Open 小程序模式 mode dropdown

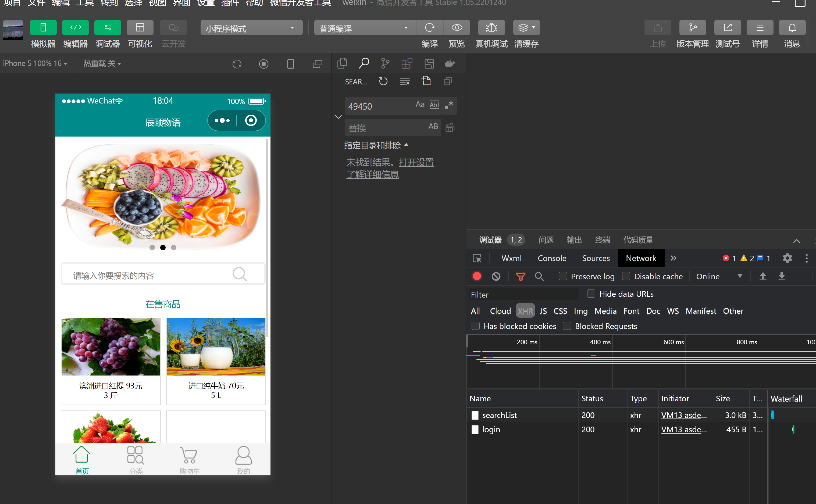pyautogui.click(x=252, y=28)
